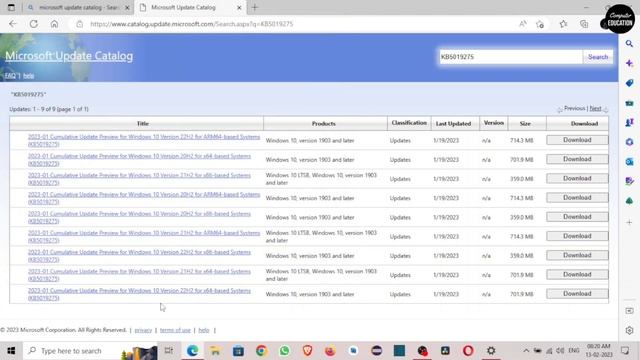Open the tab actions menu icon
Viewport: 640px width, 360px height.
[x=11, y=7]
